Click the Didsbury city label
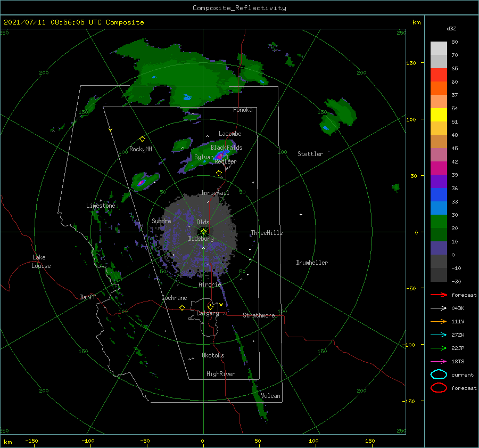 201,239
